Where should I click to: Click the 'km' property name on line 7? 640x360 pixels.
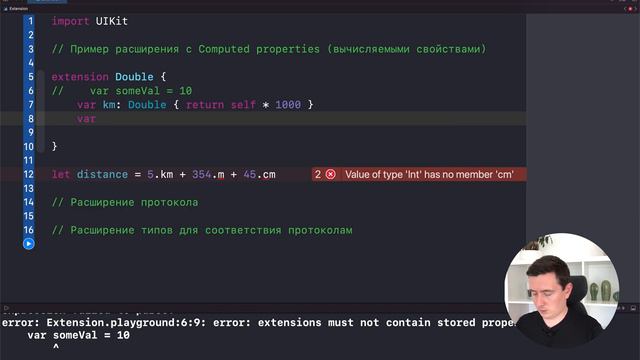coord(109,105)
